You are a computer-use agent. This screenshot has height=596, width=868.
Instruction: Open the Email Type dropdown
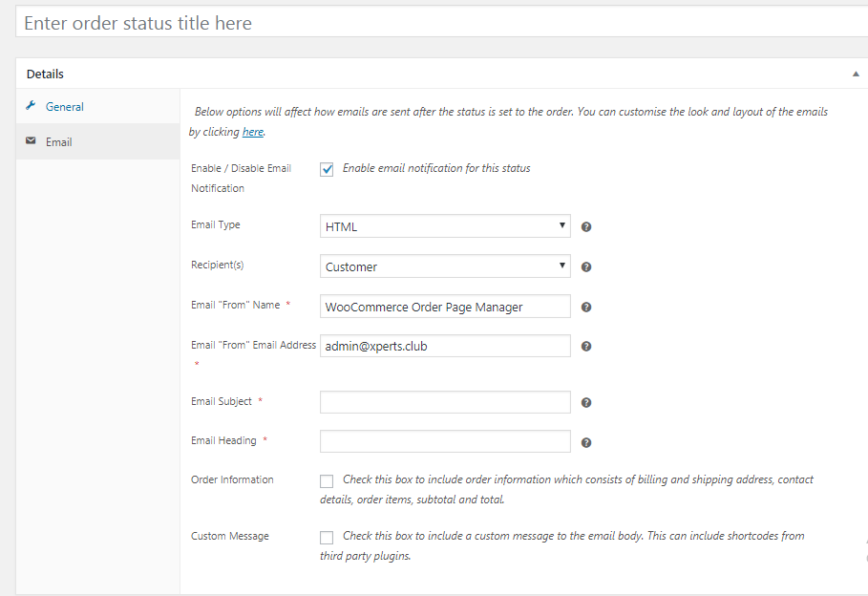coord(445,226)
